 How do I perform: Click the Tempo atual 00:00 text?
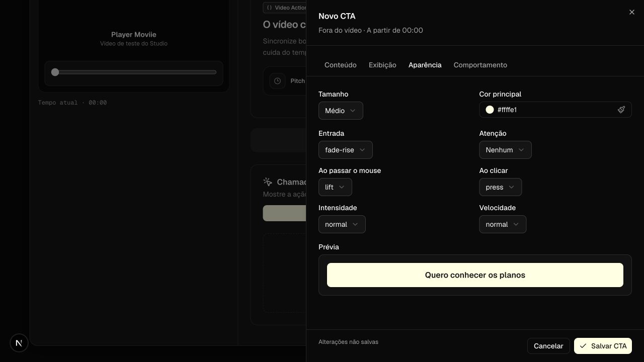[x=72, y=103]
